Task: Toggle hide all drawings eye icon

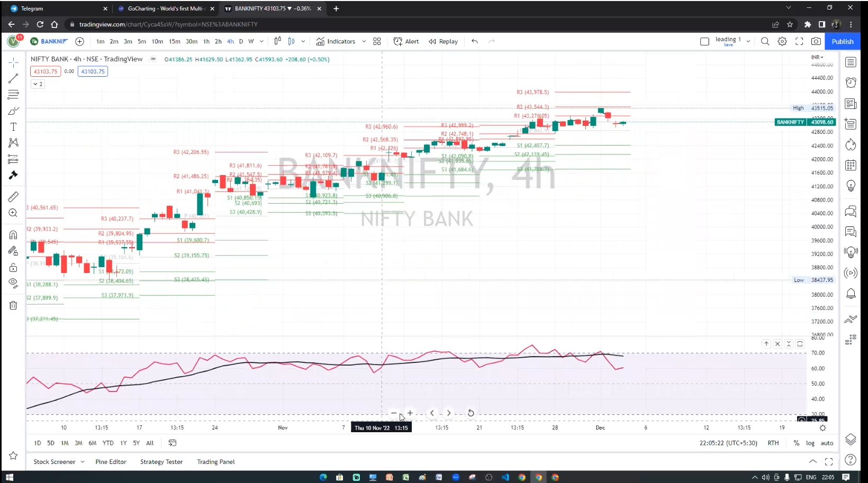Action: (x=13, y=282)
